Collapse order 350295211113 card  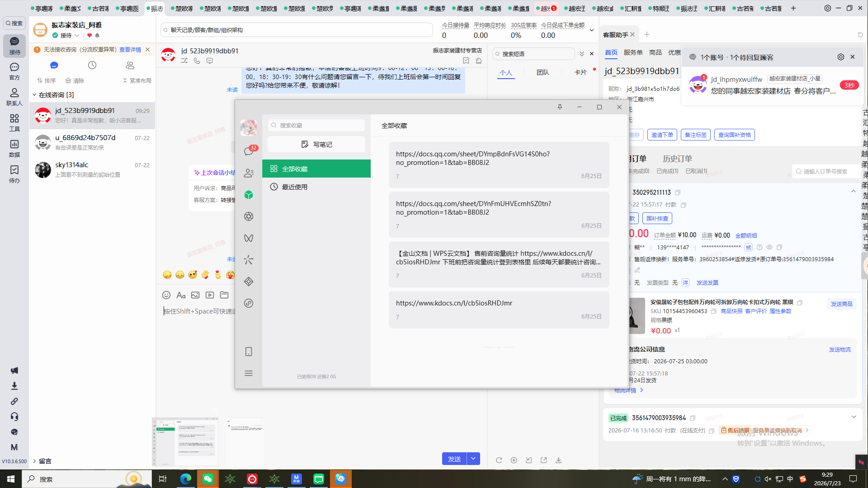[854, 191]
